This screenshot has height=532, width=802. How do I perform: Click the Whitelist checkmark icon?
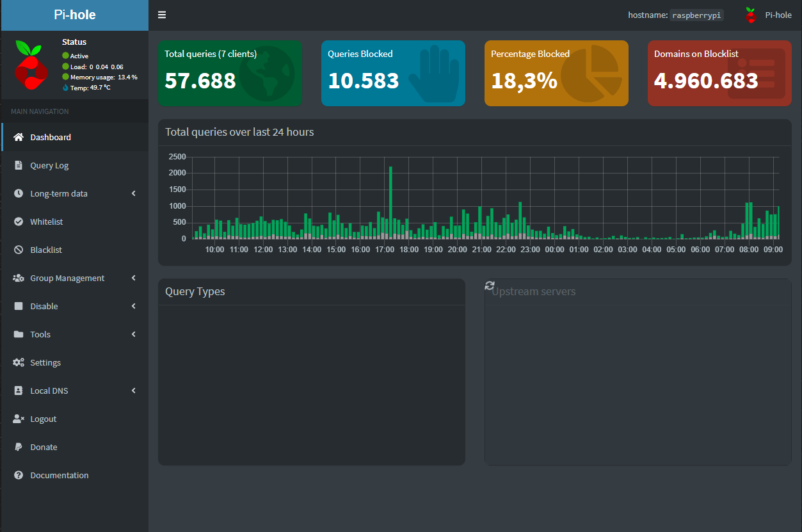pos(19,222)
